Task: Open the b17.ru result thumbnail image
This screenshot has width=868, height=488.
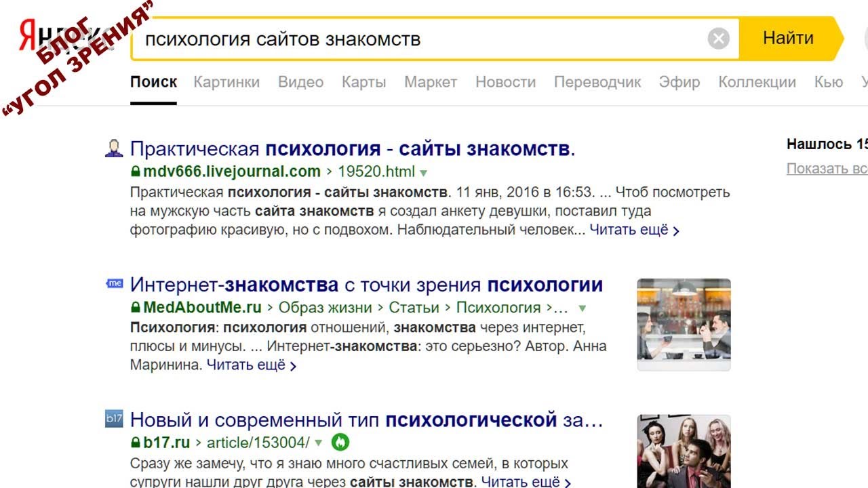Action: coord(684,451)
